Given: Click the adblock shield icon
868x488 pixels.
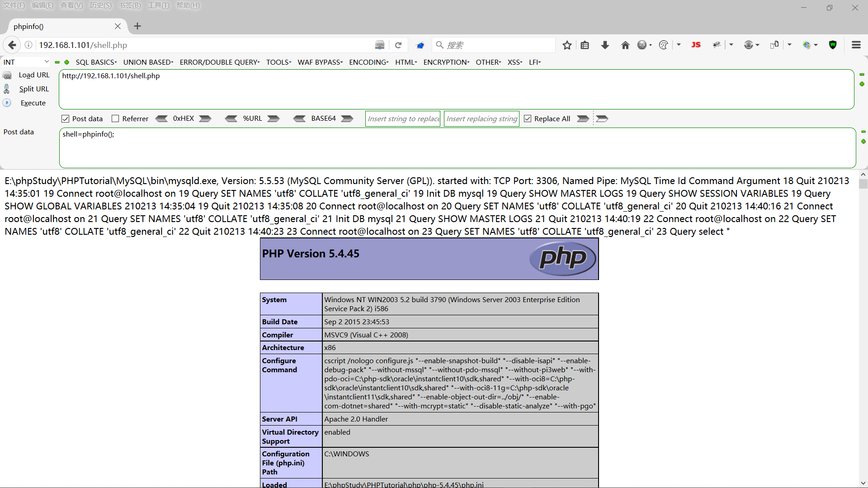Looking at the screenshot, I should [x=833, y=45].
